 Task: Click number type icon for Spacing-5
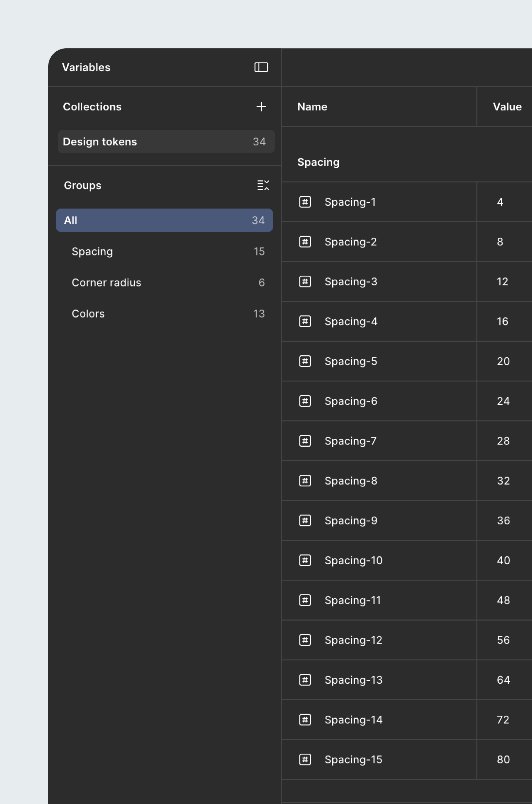coord(305,361)
